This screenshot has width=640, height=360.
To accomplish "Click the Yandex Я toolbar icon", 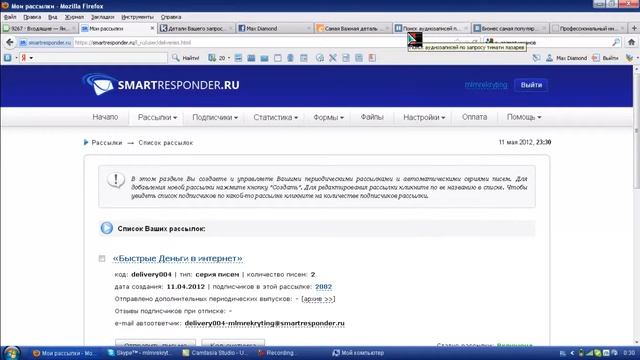I will pyautogui.click(x=24, y=58).
